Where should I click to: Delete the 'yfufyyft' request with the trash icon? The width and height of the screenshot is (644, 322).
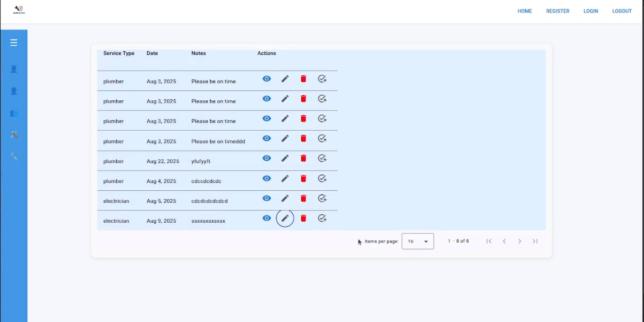pos(303,158)
